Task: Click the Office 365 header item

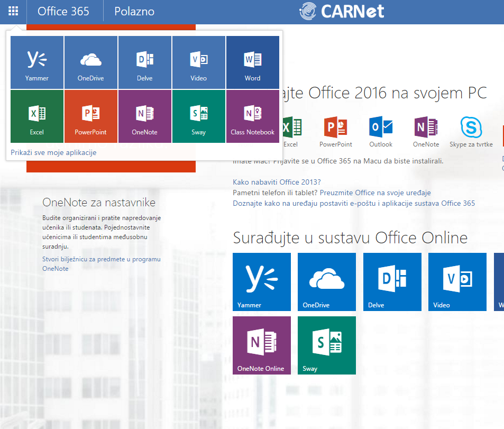Action: click(x=63, y=11)
